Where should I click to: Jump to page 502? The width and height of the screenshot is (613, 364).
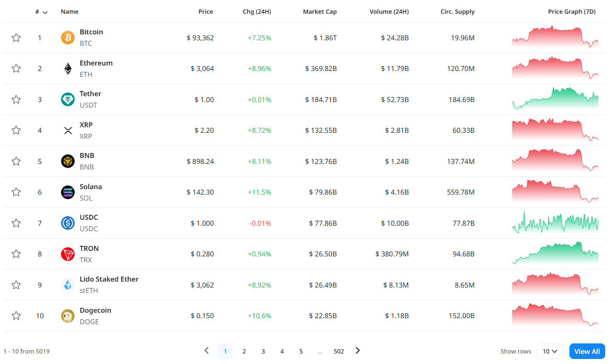(339, 351)
